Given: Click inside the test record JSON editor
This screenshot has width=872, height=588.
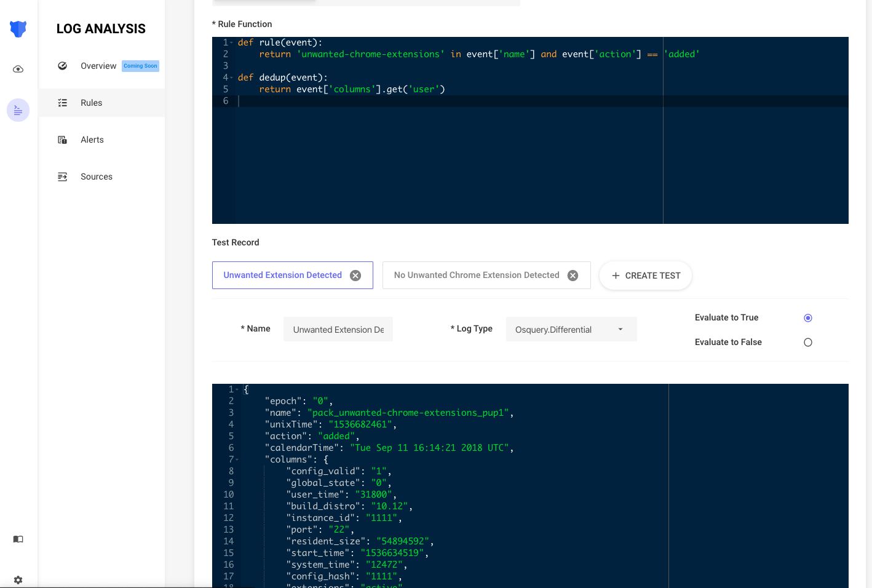Looking at the screenshot, I should [x=530, y=485].
